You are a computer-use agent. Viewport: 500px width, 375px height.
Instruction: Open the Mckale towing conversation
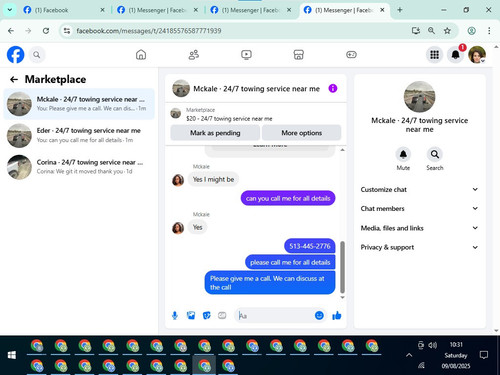click(x=79, y=104)
